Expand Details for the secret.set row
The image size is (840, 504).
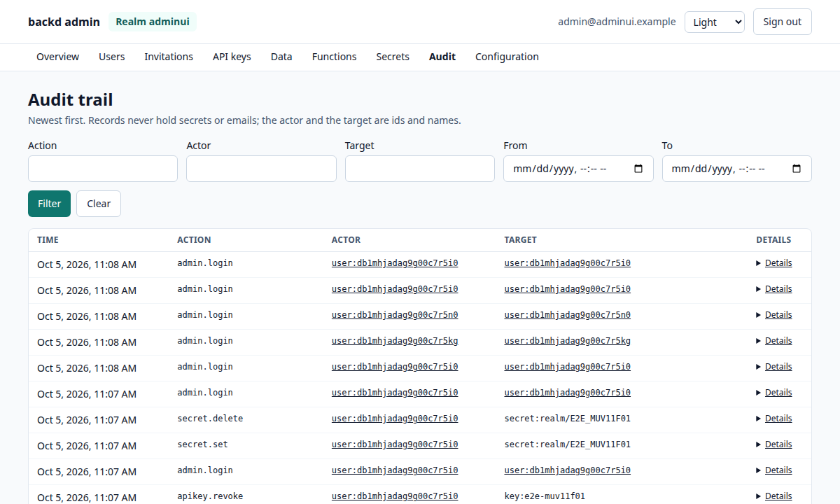point(774,444)
